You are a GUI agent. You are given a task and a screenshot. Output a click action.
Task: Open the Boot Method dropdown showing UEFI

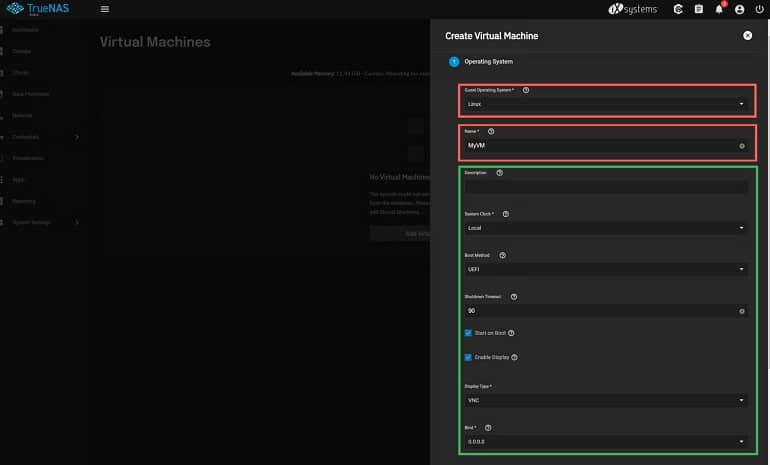(606, 269)
